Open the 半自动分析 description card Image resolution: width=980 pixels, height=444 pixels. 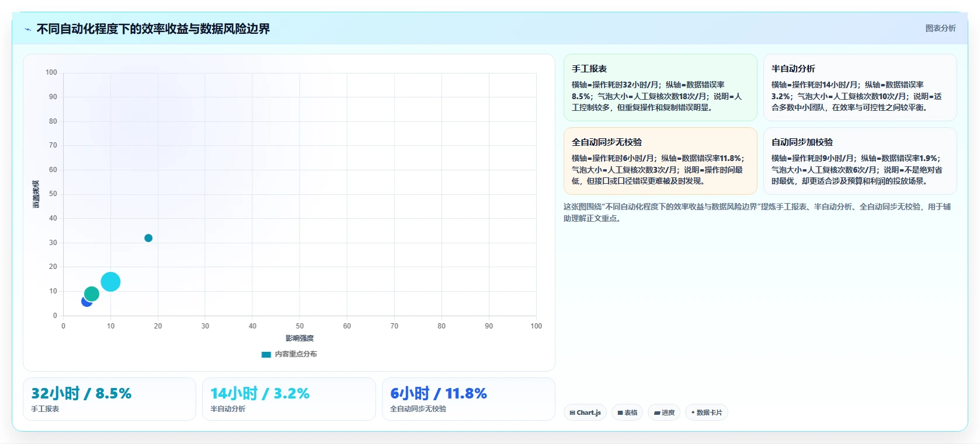tap(860, 88)
